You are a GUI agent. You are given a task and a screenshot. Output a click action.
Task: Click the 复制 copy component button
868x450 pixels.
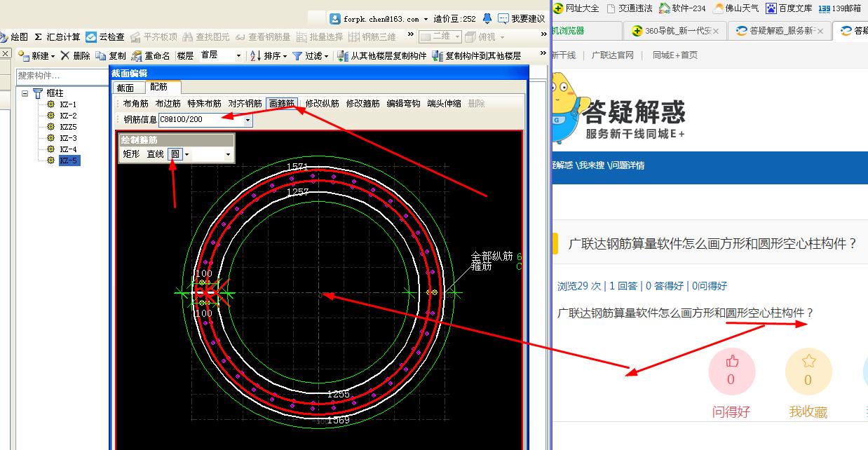coord(111,55)
